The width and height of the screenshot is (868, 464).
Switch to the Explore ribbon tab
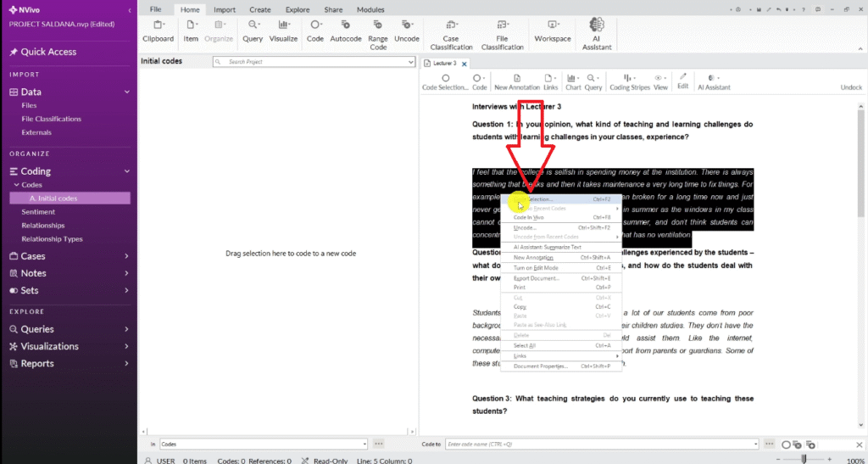[297, 9]
